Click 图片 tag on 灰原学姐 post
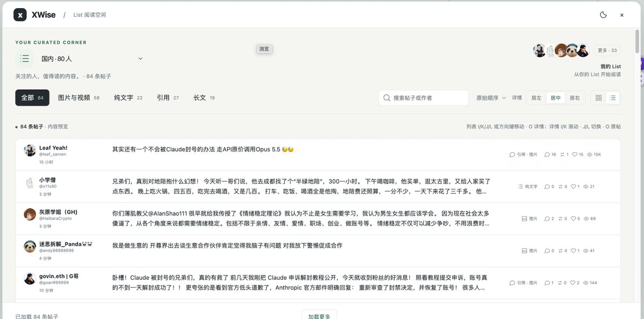Image resolution: width=644 pixels, height=319 pixels. pos(530,218)
